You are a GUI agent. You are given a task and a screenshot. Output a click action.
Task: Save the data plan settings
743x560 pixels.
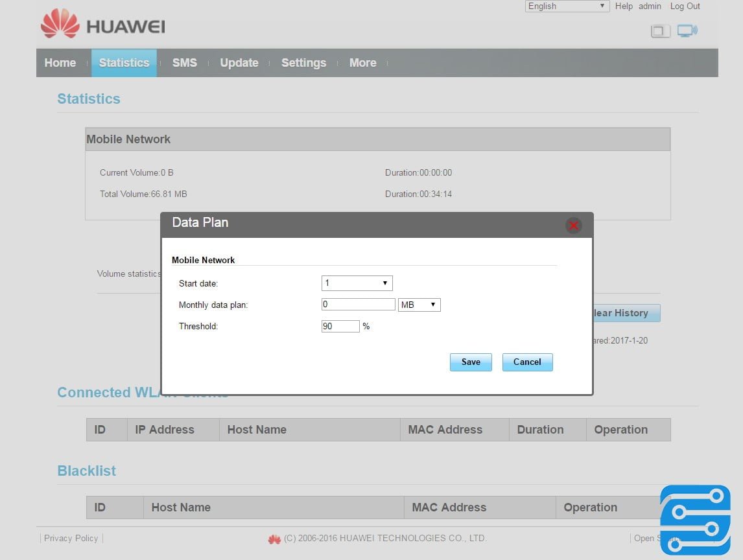[x=471, y=362]
